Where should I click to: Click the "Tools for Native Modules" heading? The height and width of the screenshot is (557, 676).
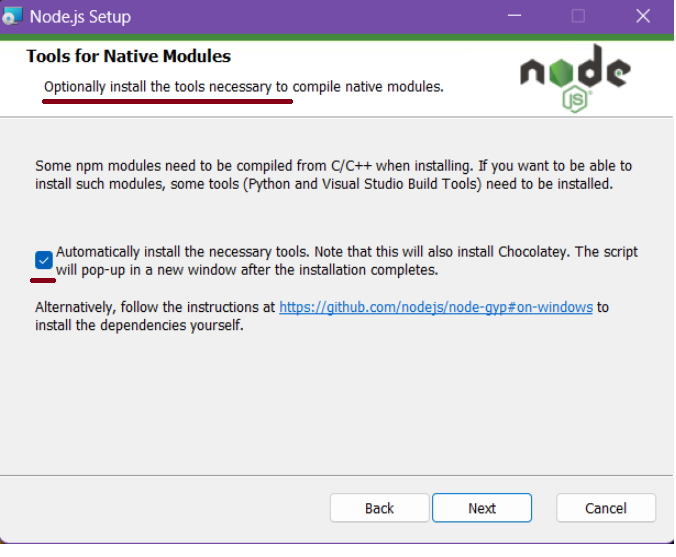[x=128, y=56]
